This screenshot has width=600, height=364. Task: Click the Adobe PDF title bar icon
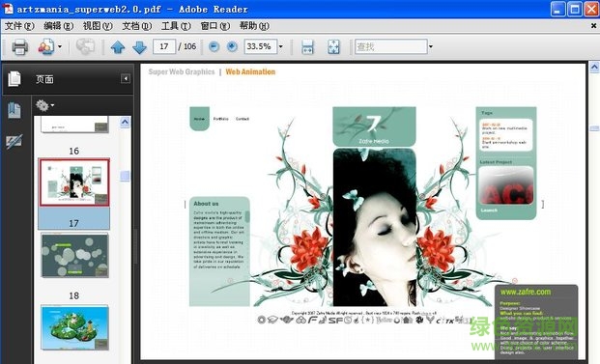coord(8,9)
